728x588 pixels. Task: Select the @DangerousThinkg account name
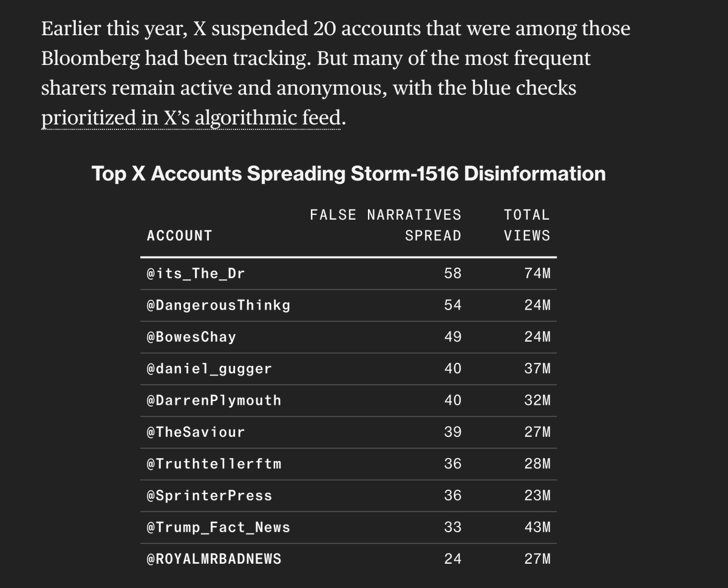tap(219, 305)
